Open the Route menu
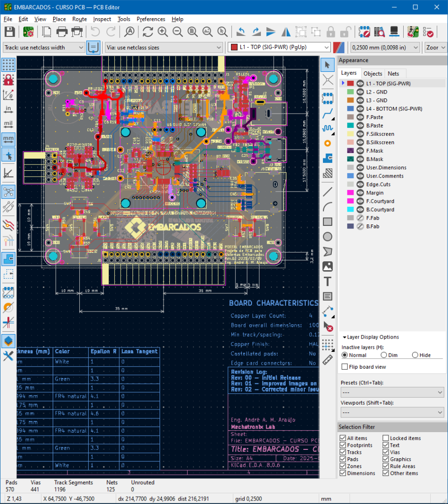Screen dimensions: 448x504 click(79, 19)
